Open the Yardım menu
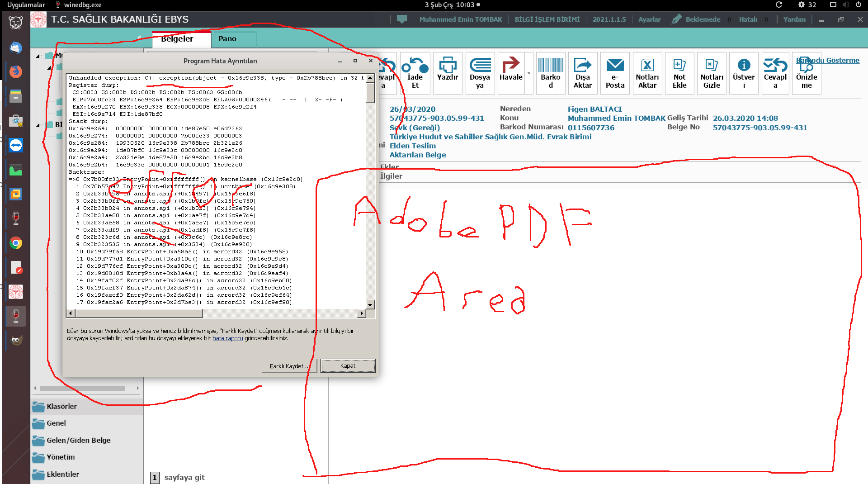Viewport: 868px width, 484px height. [794, 19]
